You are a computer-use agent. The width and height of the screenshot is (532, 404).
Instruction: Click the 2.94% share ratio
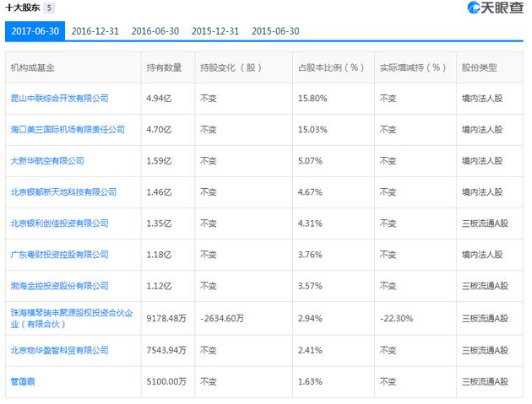coord(310,318)
